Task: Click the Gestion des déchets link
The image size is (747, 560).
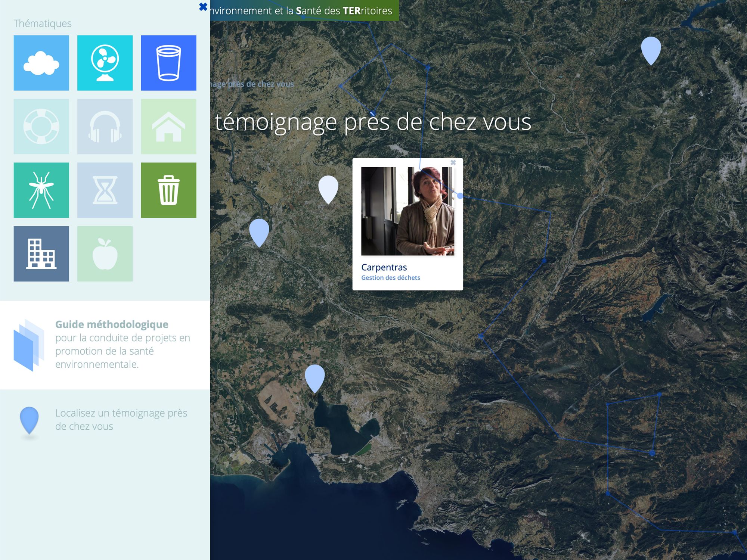Action: click(x=390, y=277)
